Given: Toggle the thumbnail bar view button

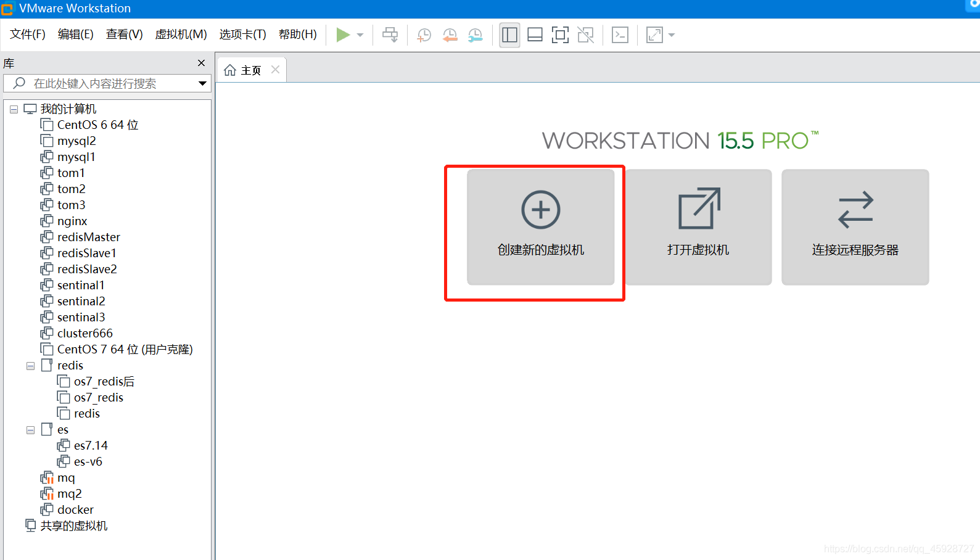Looking at the screenshot, I should tap(535, 35).
